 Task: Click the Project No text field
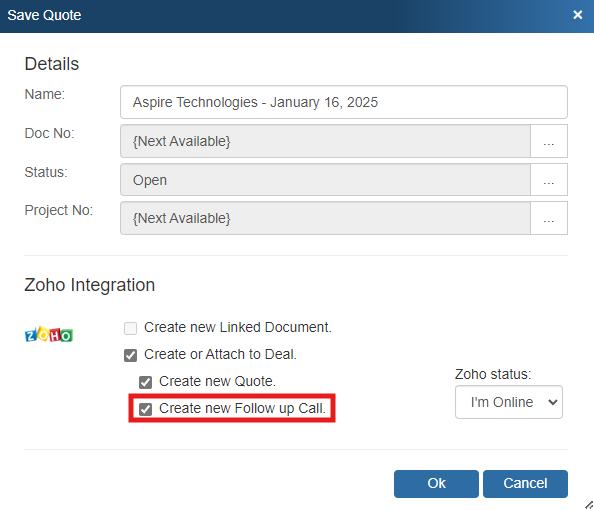point(325,218)
